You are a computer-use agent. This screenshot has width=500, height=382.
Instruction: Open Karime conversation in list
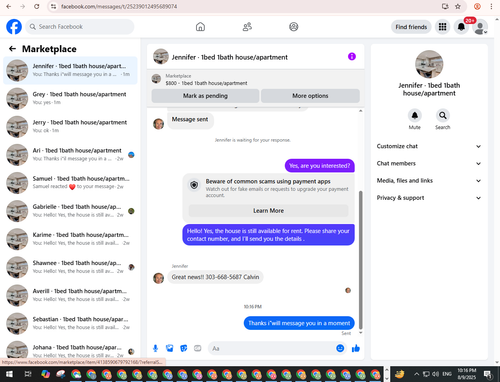[x=70, y=239]
